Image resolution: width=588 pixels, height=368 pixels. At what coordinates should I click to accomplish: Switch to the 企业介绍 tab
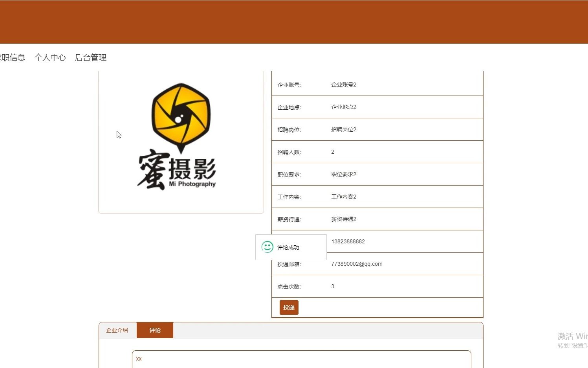[x=117, y=330]
